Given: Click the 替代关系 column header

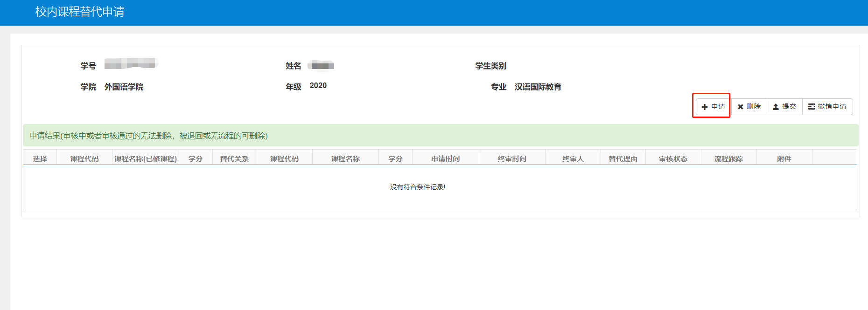Looking at the screenshot, I should pyautogui.click(x=234, y=158).
